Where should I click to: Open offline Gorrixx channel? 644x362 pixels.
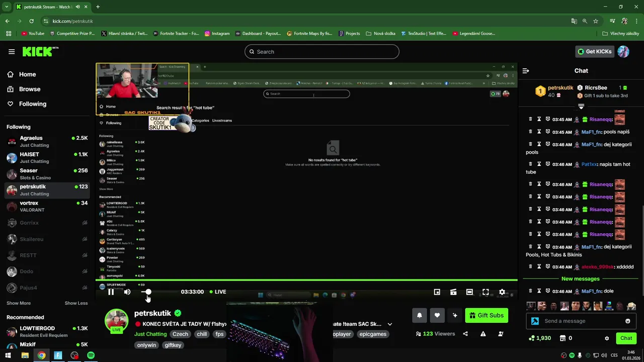click(47, 223)
